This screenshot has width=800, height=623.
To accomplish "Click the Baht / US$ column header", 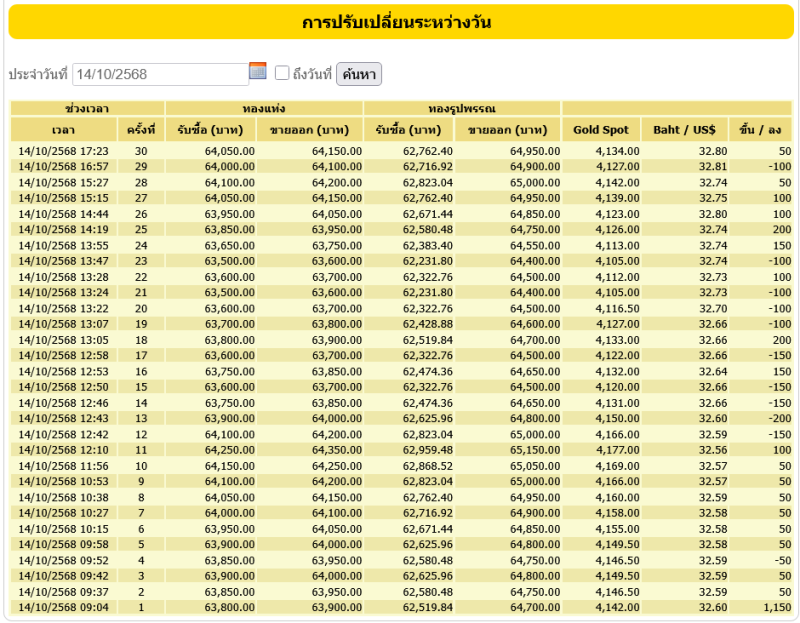I will 684,130.
